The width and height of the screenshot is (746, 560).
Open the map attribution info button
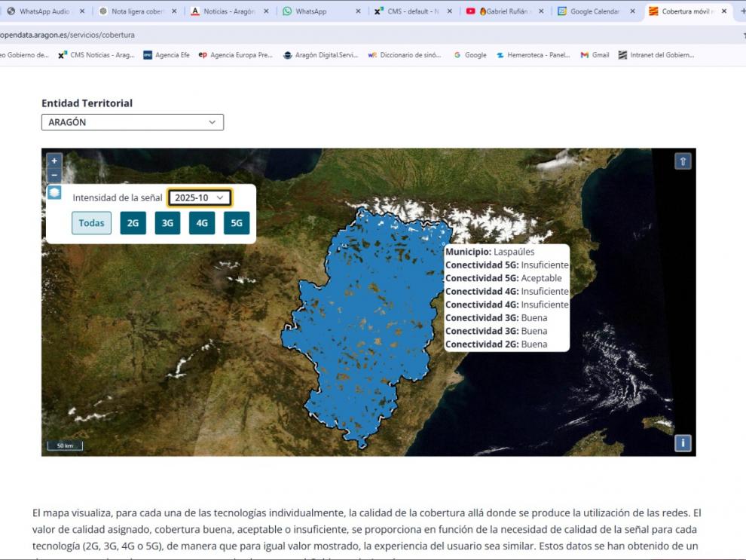(683, 443)
